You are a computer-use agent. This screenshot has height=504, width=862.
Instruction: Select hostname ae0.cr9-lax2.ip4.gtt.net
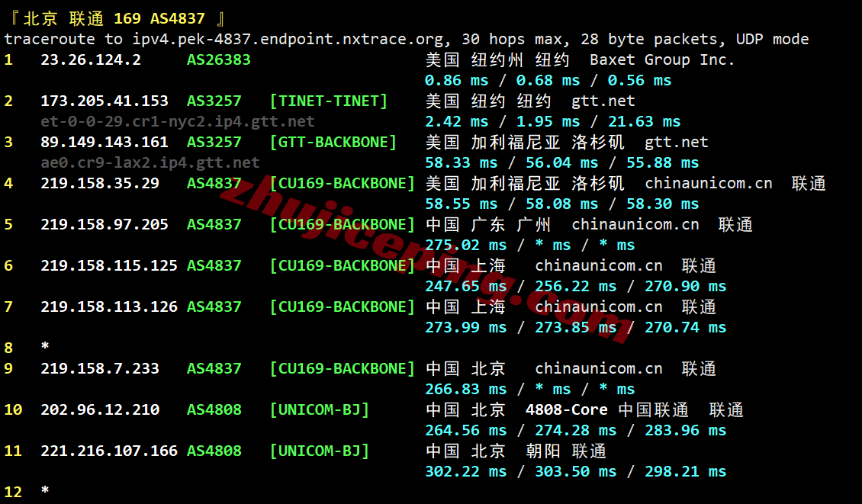coord(150,162)
